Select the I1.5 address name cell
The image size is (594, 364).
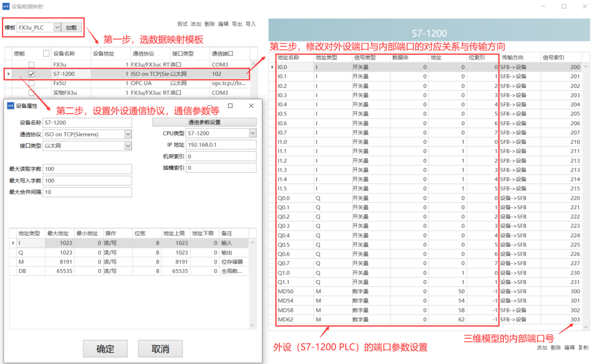[x=295, y=188]
